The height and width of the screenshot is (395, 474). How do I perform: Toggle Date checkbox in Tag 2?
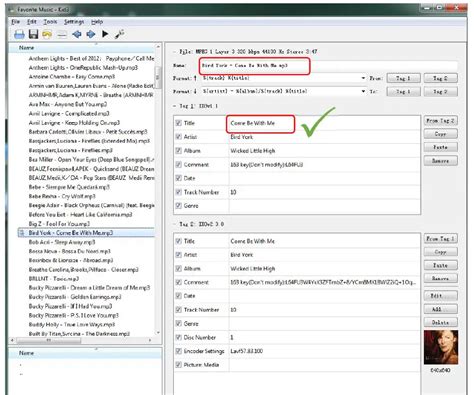click(178, 296)
